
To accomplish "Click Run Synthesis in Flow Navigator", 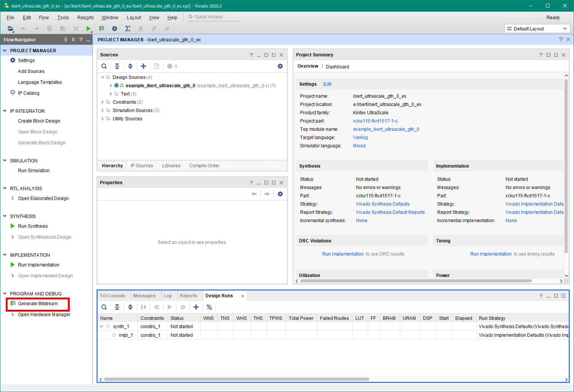I will point(33,226).
